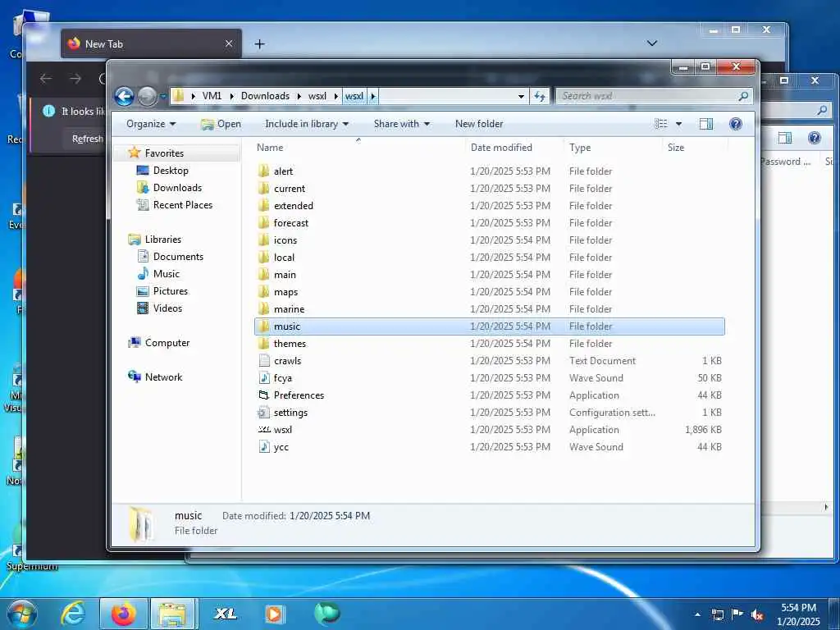Open Videos library in sidebar
The image size is (840, 630).
coord(167,308)
